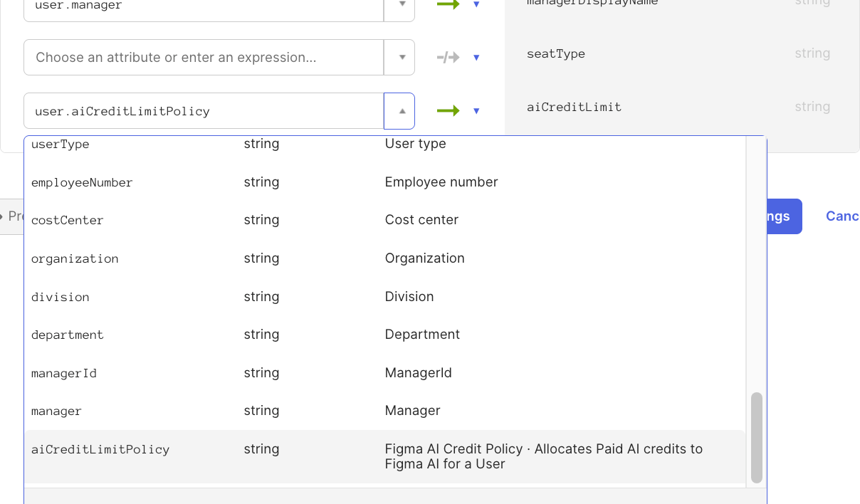
Task: Click the 'Choose an attribute' input field
Action: pyautogui.click(x=204, y=58)
